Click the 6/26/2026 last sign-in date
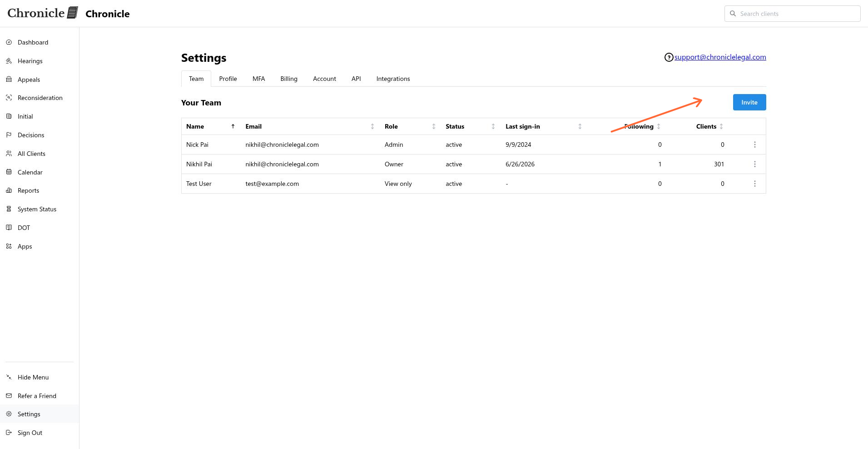This screenshot has height=449, width=868. 520,164
